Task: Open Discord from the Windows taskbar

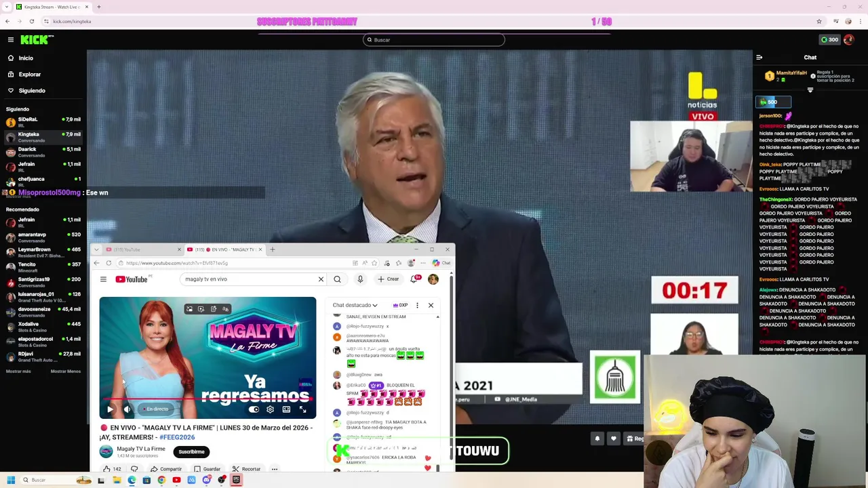Action: (206, 480)
